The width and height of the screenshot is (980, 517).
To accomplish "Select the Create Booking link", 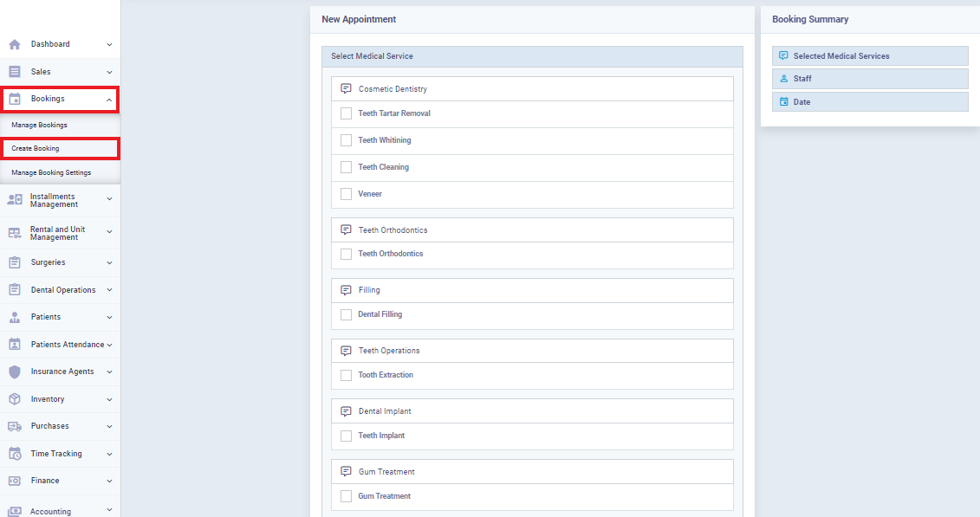I will [x=35, y=149].
